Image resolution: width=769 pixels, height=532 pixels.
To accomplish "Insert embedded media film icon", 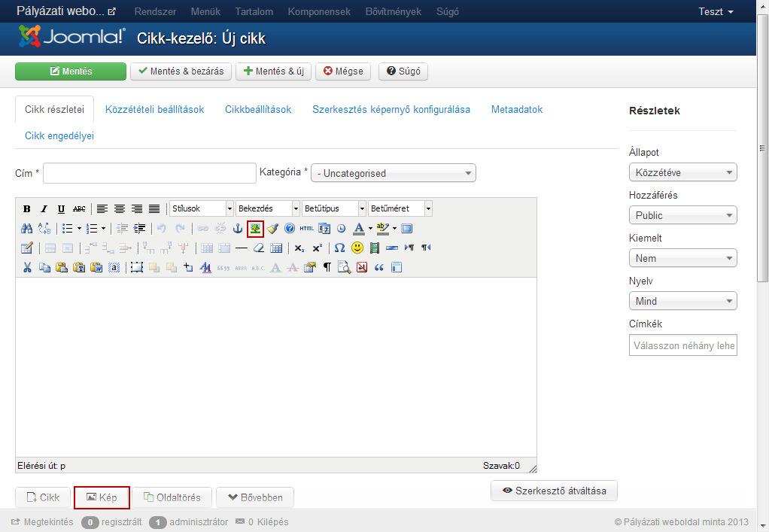I will click(375, 248).
